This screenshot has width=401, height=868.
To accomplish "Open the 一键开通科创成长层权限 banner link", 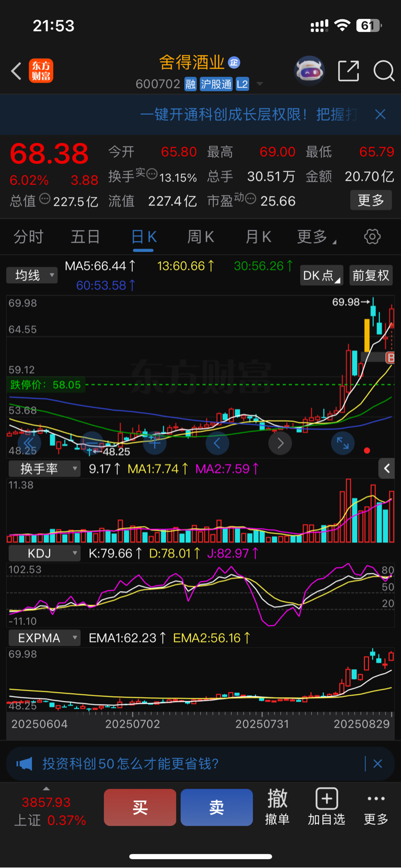I will click(249, 114).
